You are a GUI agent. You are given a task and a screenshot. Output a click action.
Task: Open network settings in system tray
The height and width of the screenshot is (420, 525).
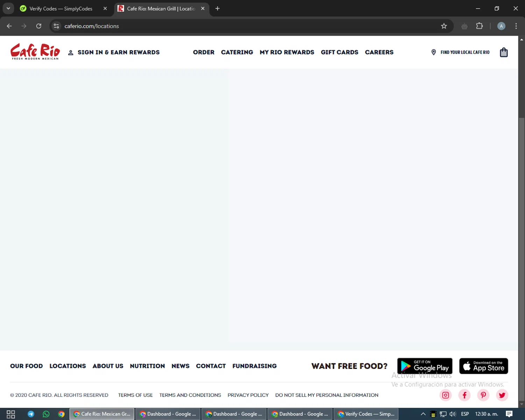point(443,414)
